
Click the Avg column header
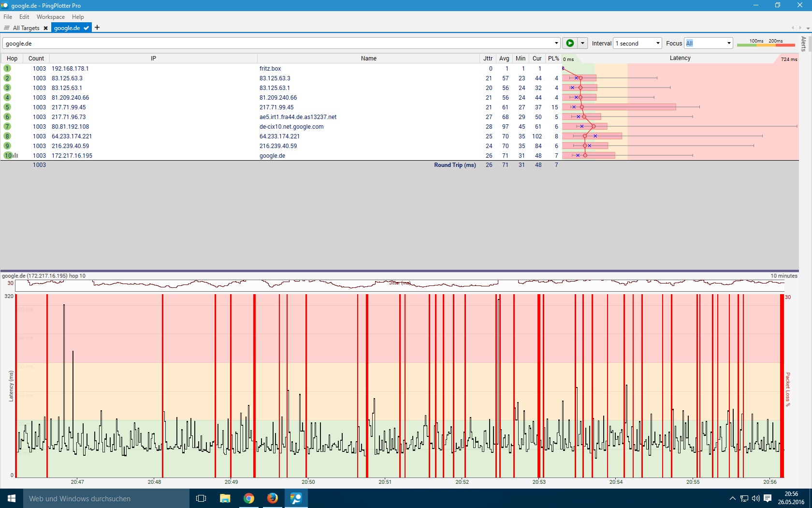pyautogui.click(x=504, y=58)
